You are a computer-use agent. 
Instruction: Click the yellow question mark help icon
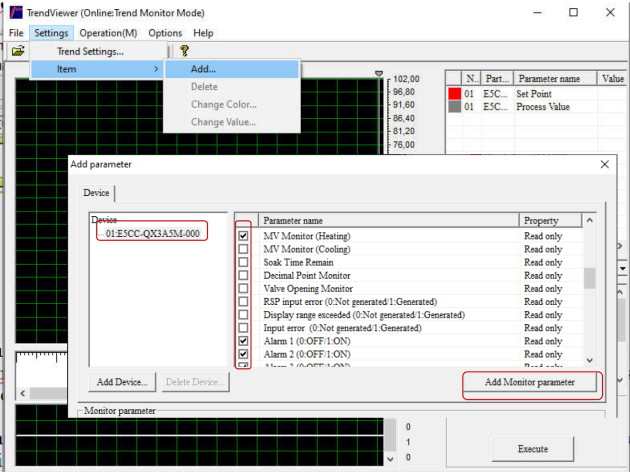coord(184,51)
